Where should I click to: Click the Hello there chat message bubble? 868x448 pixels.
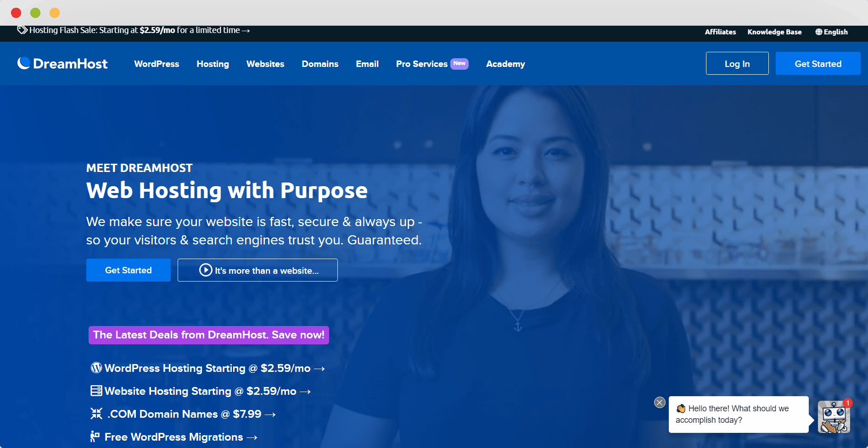[x=739, y=414]
